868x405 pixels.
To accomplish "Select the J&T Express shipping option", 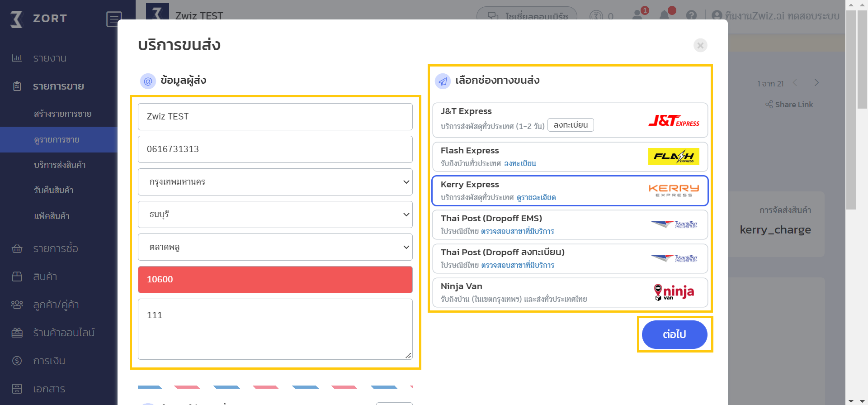I will point(570,120).
